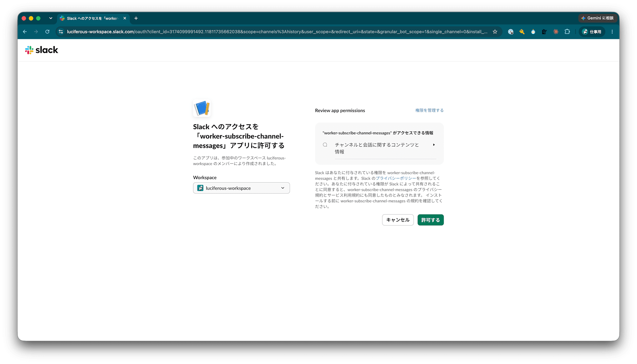Click the キャンセル button
Viewport: 637px width, 364px height.
[x=398, y=220]
